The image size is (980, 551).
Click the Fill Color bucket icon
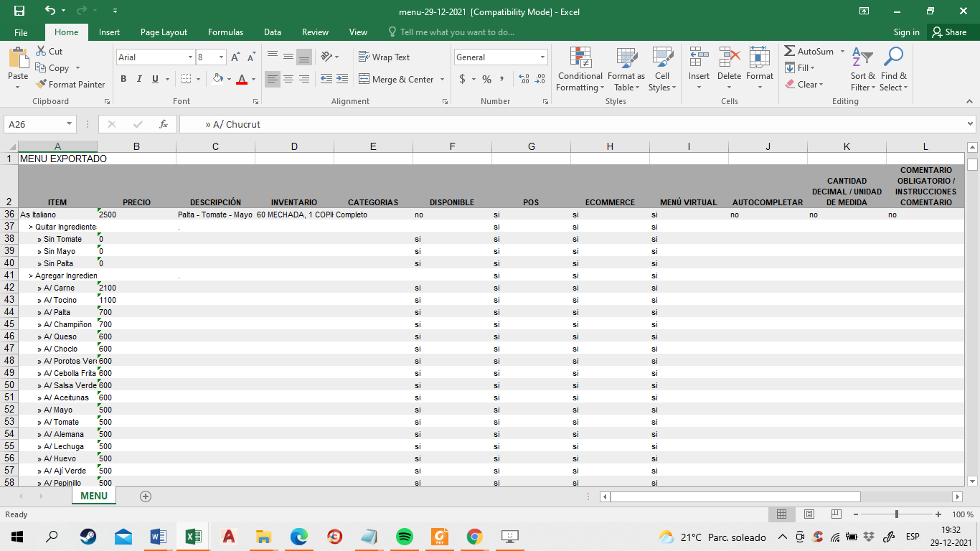point(217,79)
